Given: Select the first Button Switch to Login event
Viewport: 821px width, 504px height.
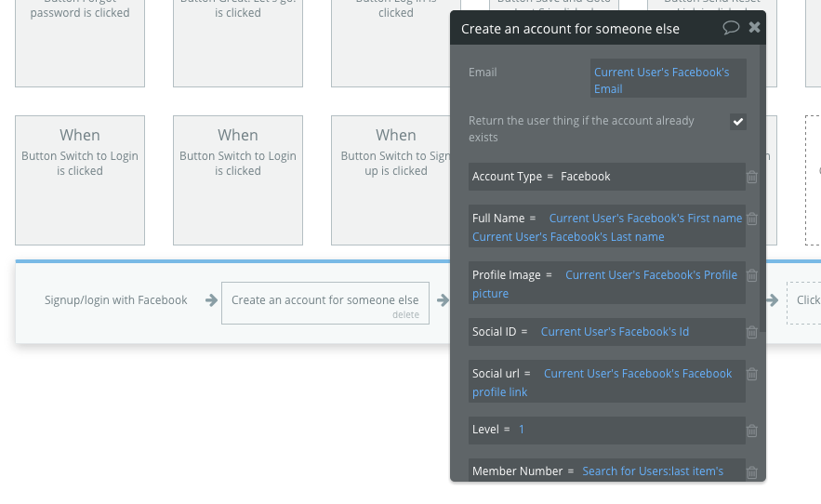Looking at the screenshot, I should click(80, 180).
